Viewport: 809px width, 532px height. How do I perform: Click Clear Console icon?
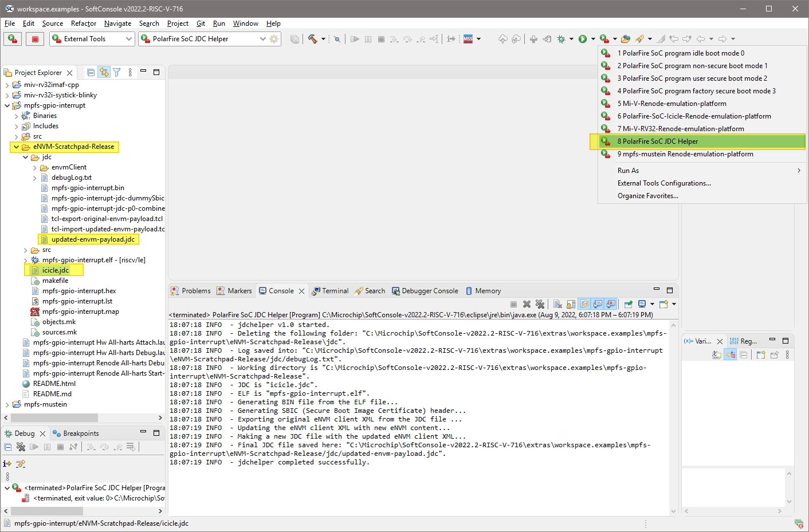click(x=557, y=304)
